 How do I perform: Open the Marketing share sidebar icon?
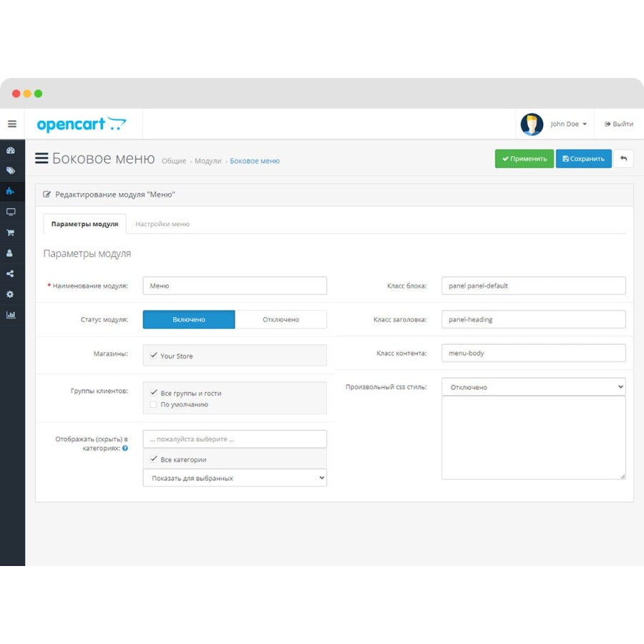coord(10,273)
